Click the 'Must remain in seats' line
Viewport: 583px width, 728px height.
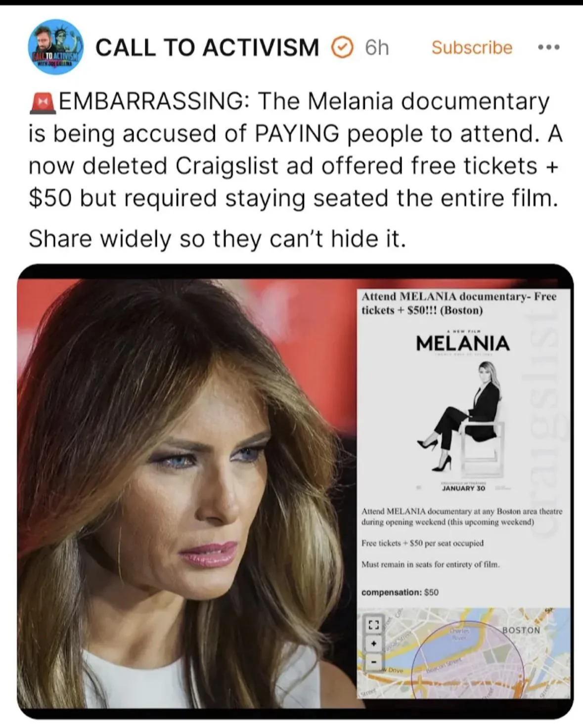[x=431, y=564]
